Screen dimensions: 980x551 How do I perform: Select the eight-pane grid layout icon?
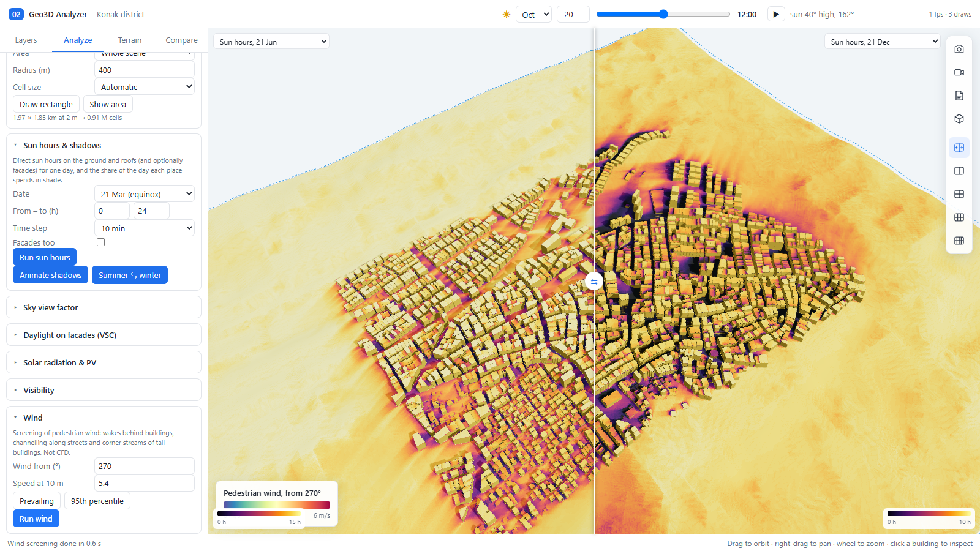959,241
